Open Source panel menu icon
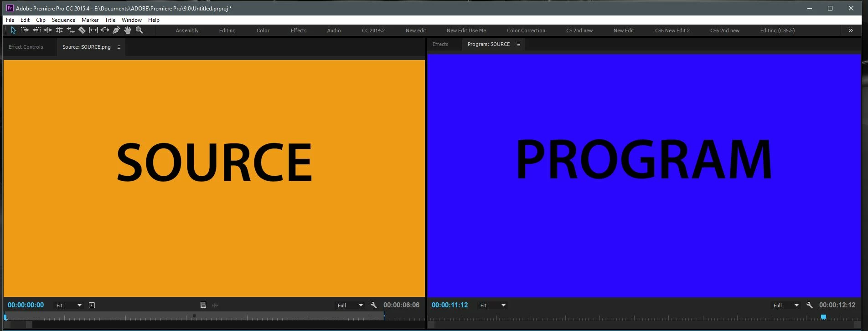Viewport: 868px width, 331px height. pos(119,47)
